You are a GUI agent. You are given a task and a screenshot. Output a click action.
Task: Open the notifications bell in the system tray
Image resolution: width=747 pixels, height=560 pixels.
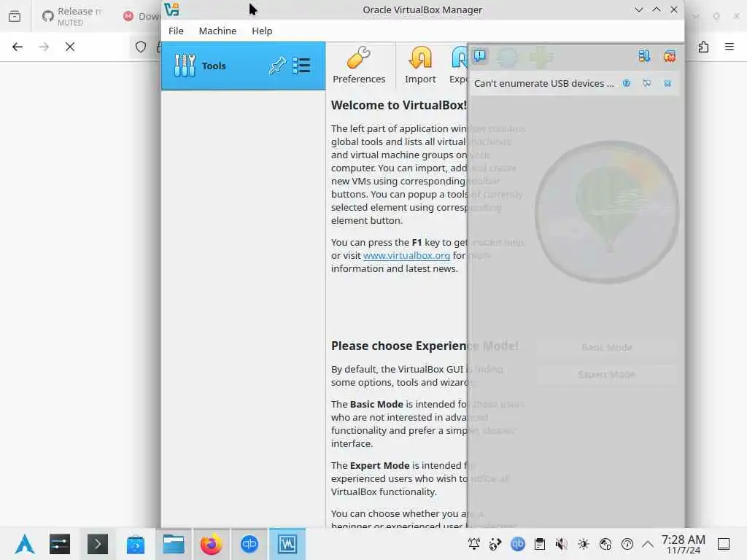click(x=474, y=544)
